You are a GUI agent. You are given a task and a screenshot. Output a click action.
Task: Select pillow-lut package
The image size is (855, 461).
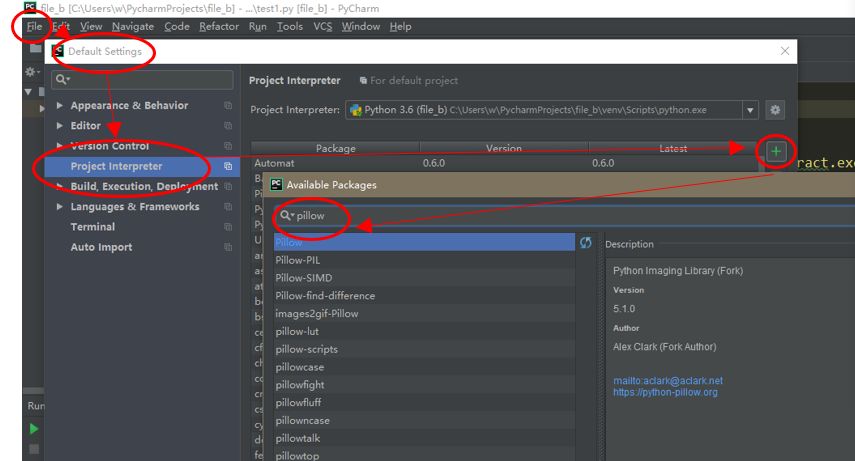[x=424, y=331]
